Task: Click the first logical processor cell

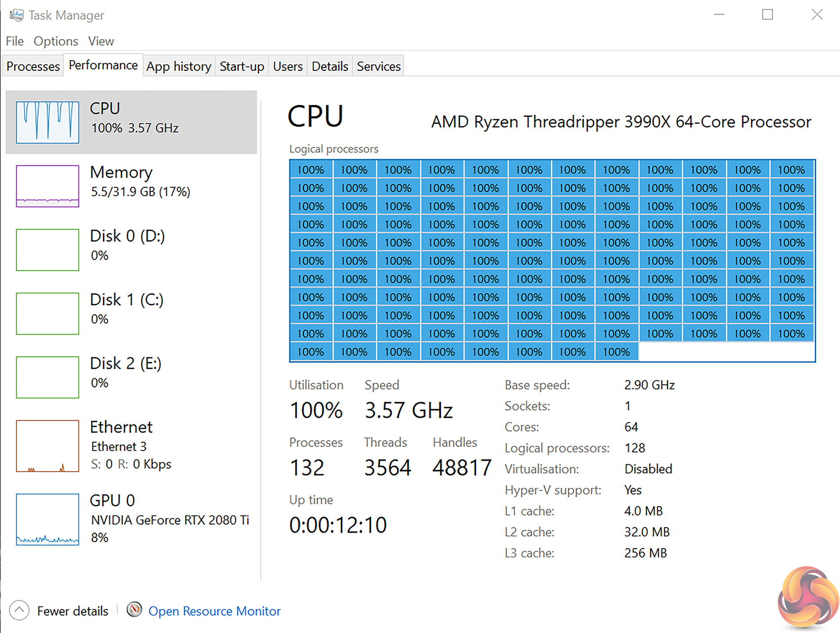Action: pos(311,170)
